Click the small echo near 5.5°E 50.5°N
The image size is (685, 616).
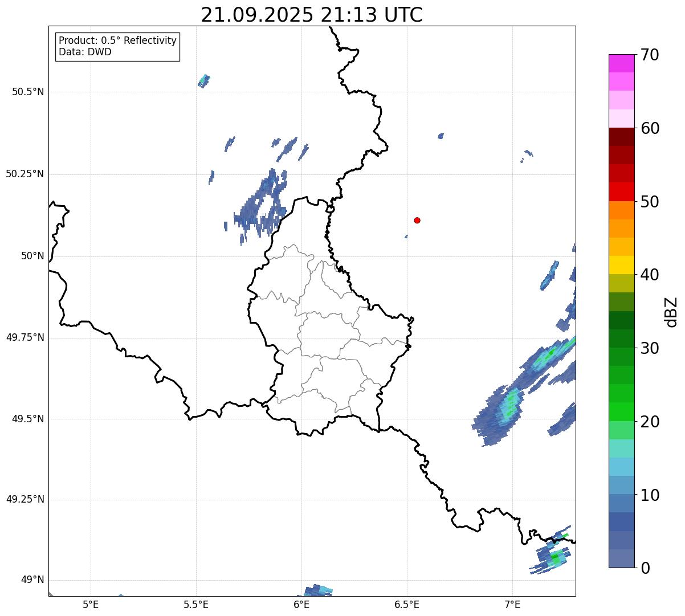tap(203, 80)
